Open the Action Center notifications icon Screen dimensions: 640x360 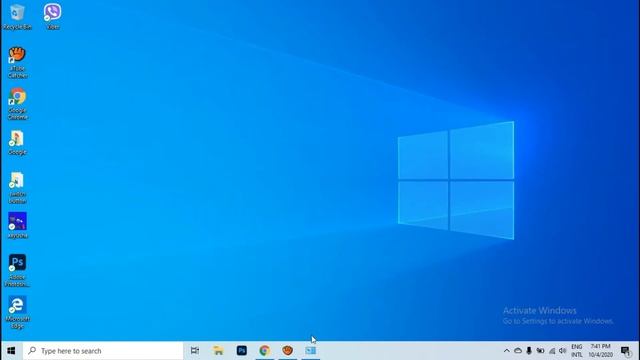(x=625, y=351)
